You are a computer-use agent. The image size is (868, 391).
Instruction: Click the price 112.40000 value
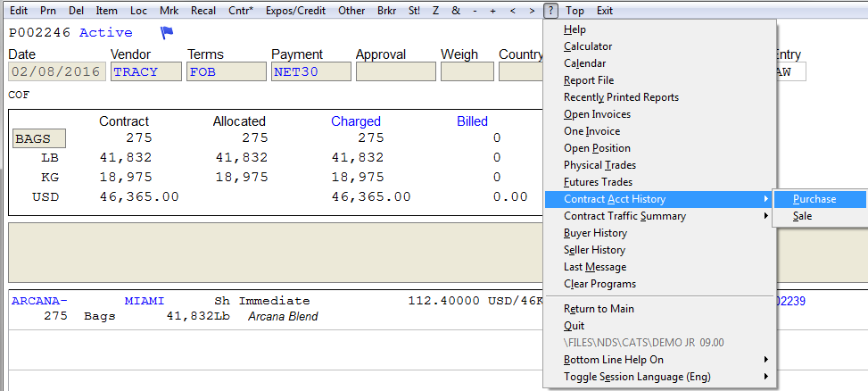[443, 301]
